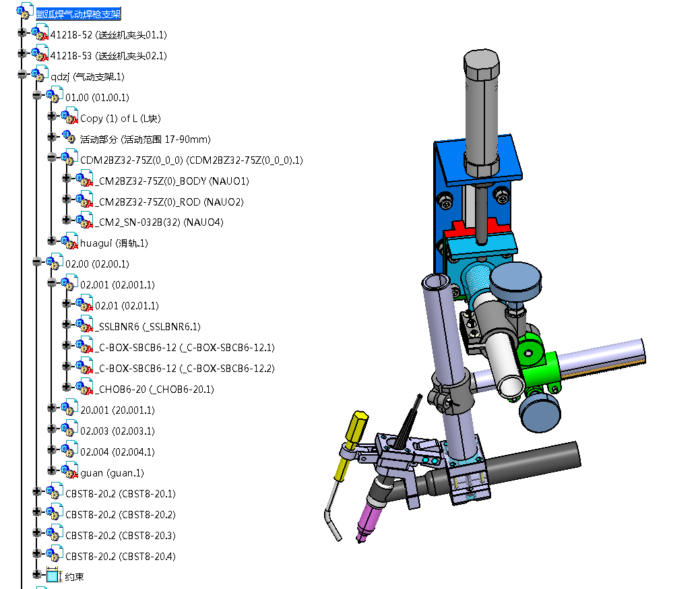Expand the huagui tree node
Viewport: 700px width, 589px height.
click(51, 241)
